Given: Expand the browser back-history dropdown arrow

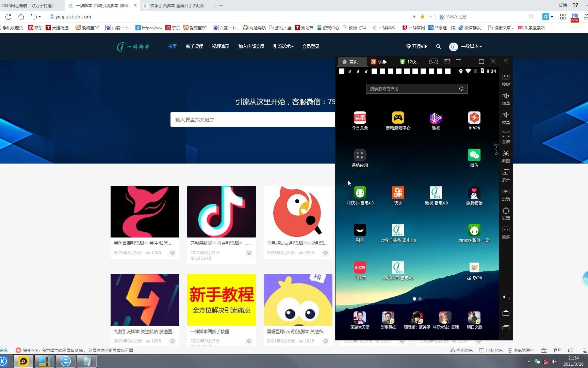Looking at the screenshot, I should 39,16.
